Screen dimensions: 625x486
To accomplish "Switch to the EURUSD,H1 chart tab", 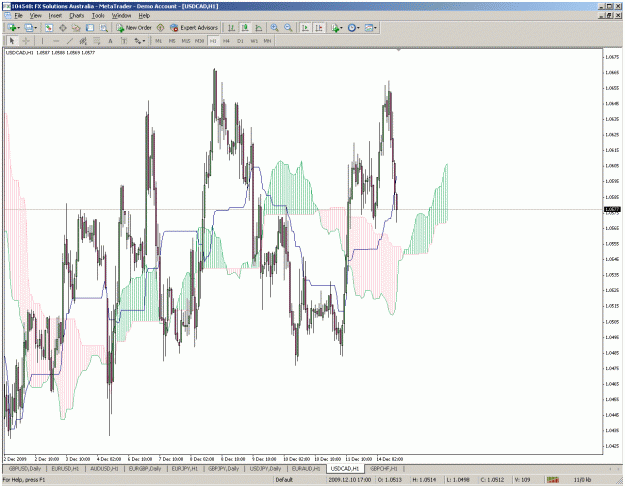I will click(x=65, y=468).
